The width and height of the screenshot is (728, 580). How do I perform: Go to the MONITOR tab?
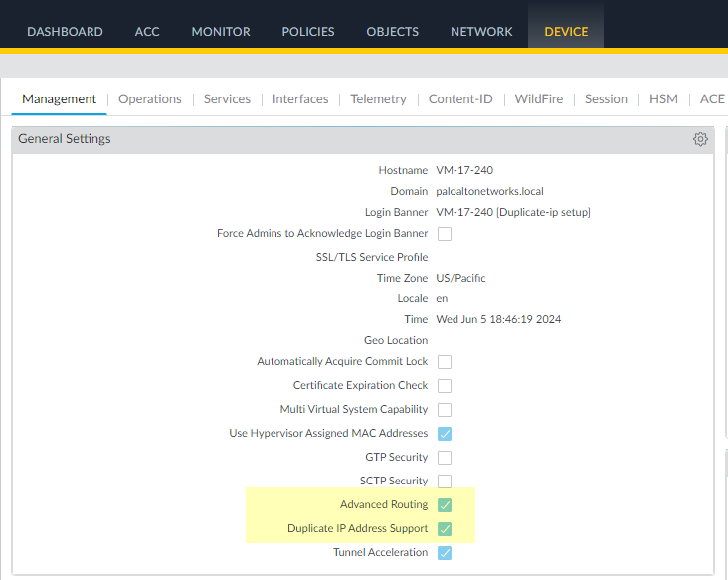click(221, 31)
